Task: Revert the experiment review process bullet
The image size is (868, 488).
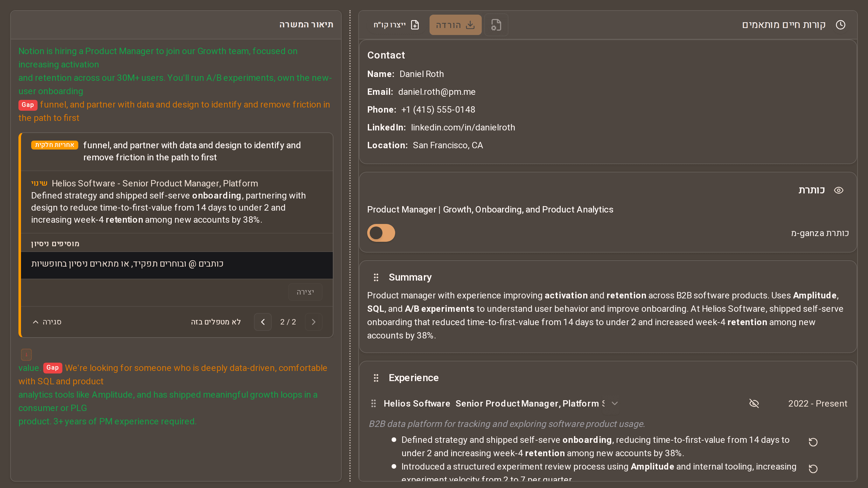Action: coord(813,469)
